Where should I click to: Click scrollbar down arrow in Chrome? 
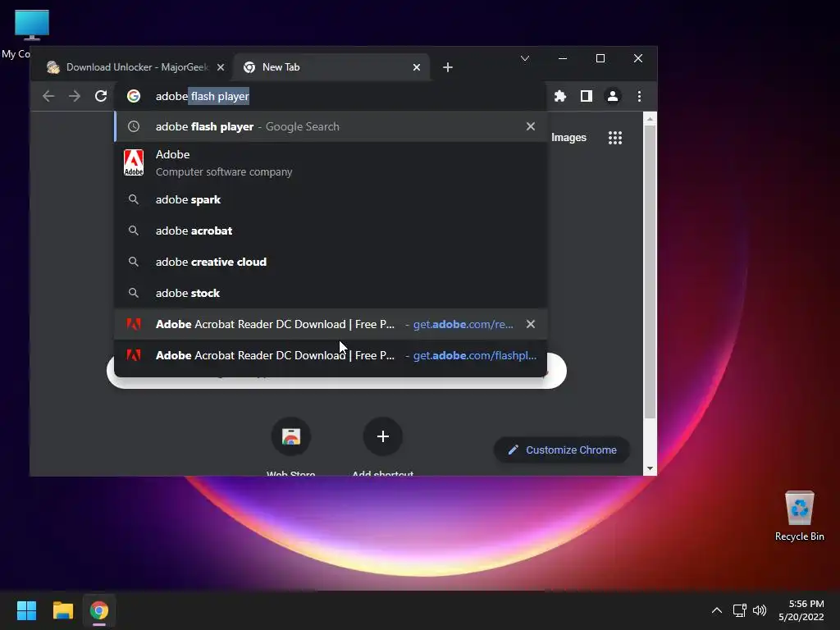(650, 468)
